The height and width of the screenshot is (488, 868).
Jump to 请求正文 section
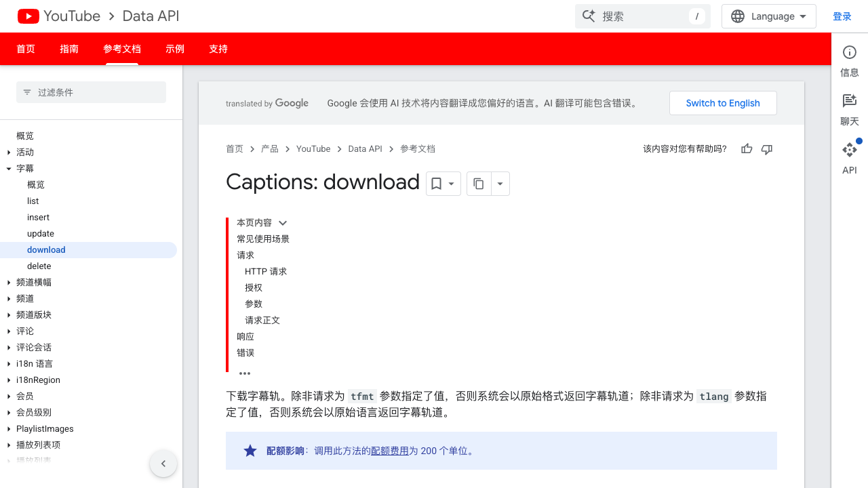coord(262,321)
